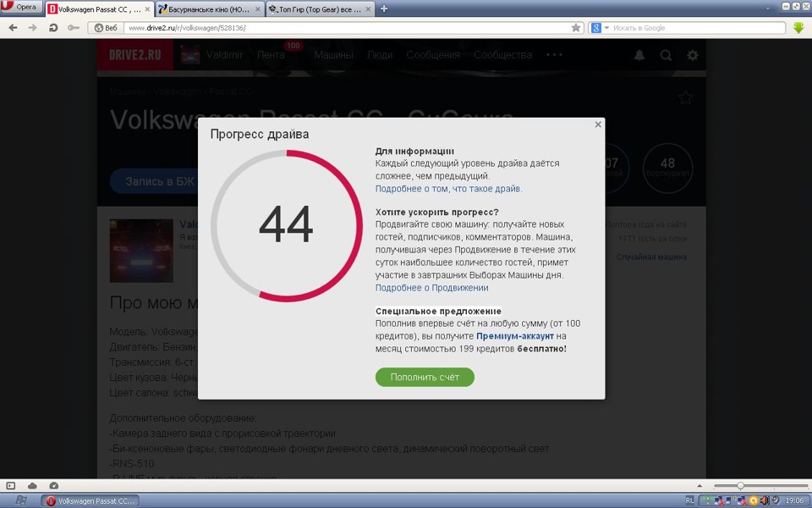Viewport: 812px width, 508px height.
Task: Open the car photo thumbnail
Action: (x=141, y=251)
